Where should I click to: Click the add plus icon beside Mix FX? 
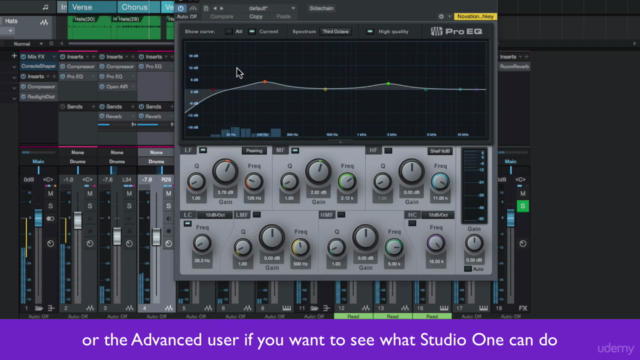[14, 56]
